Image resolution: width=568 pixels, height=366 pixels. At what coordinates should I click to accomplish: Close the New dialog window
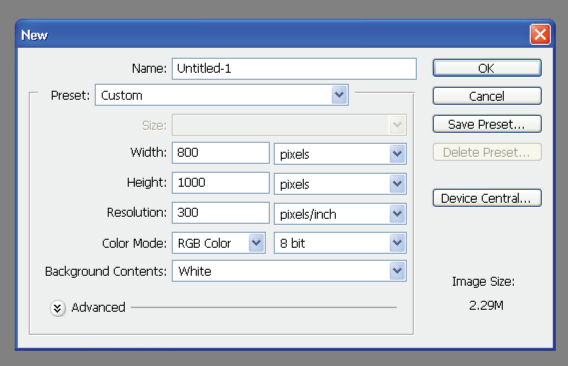coord(540,35)
